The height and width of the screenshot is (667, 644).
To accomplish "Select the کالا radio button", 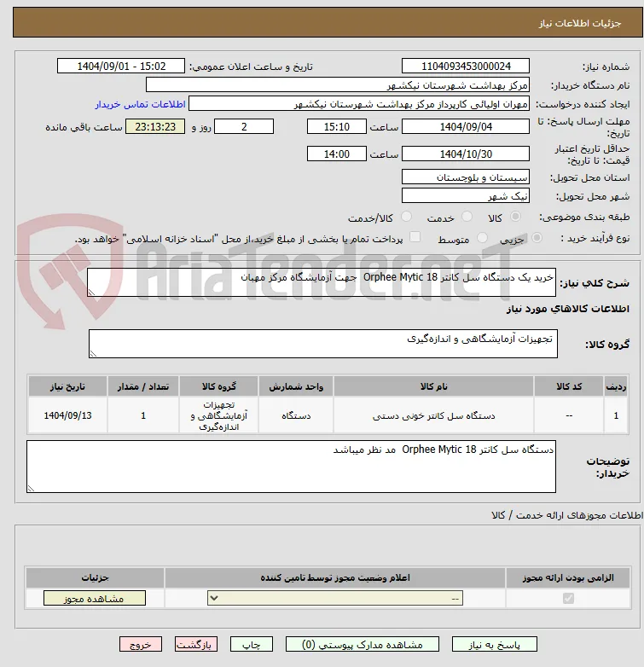I will 515,217.
